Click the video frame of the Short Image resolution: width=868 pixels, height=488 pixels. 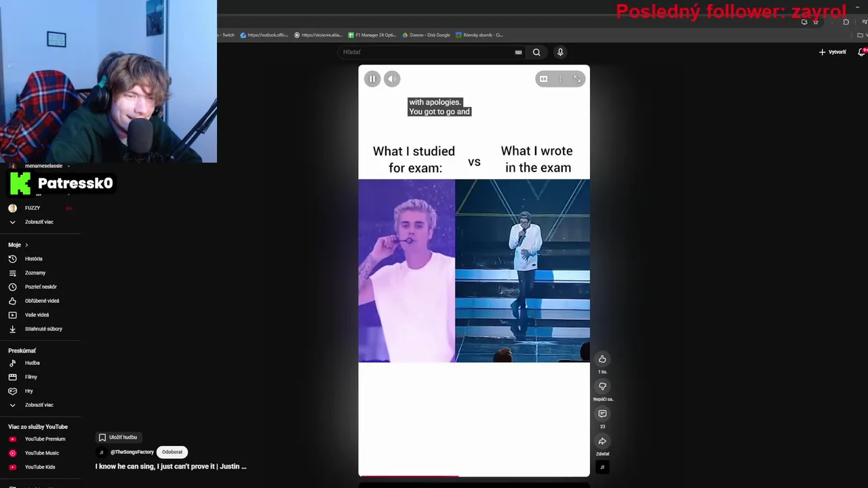point(474,270)
